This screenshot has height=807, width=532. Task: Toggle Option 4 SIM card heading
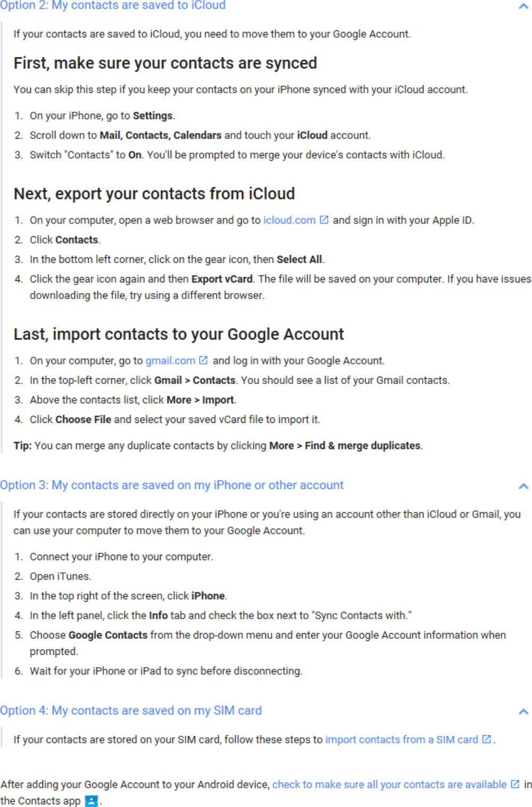tap(131, 710)
